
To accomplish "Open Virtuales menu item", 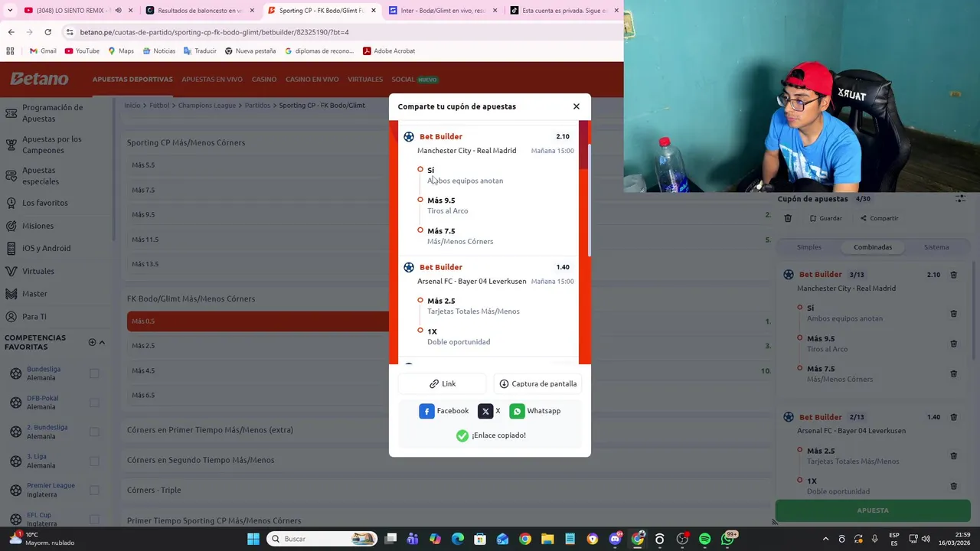I will (x=365, y=80).
